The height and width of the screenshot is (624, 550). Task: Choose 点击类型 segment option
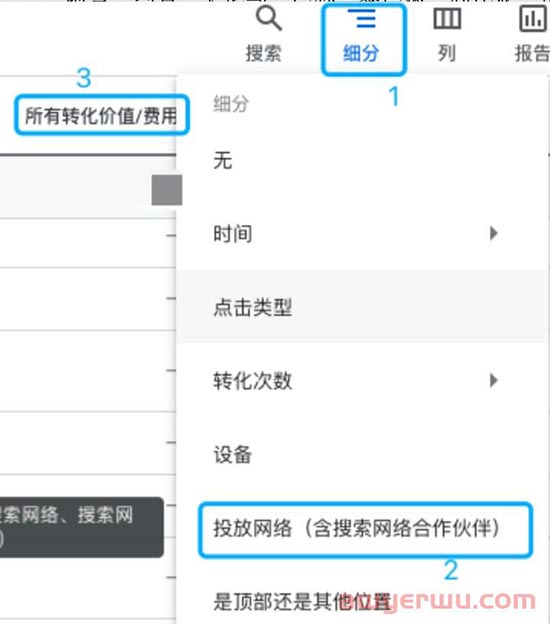pos(362,307)
